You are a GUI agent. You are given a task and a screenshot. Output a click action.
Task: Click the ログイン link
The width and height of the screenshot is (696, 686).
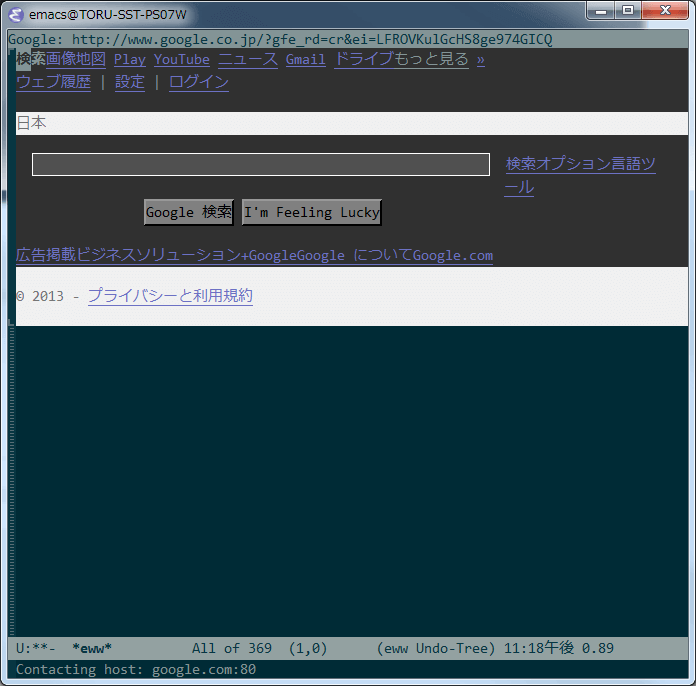[x=198, y=82]
